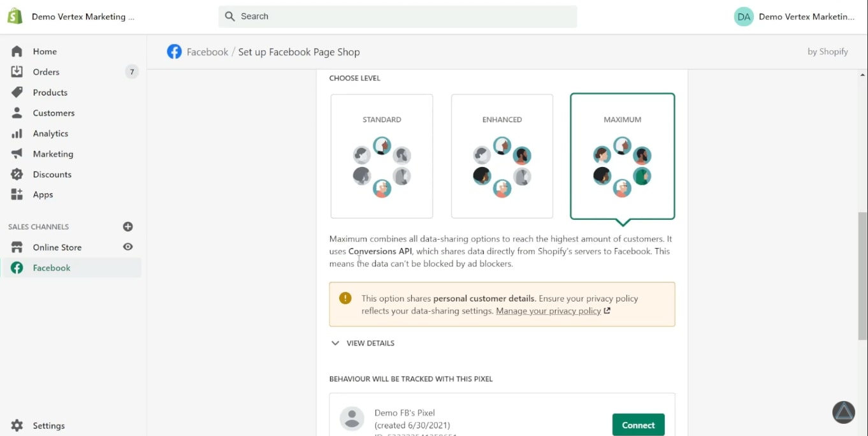Click the SALES CHANNELS heading

click(x=38, y=227)
